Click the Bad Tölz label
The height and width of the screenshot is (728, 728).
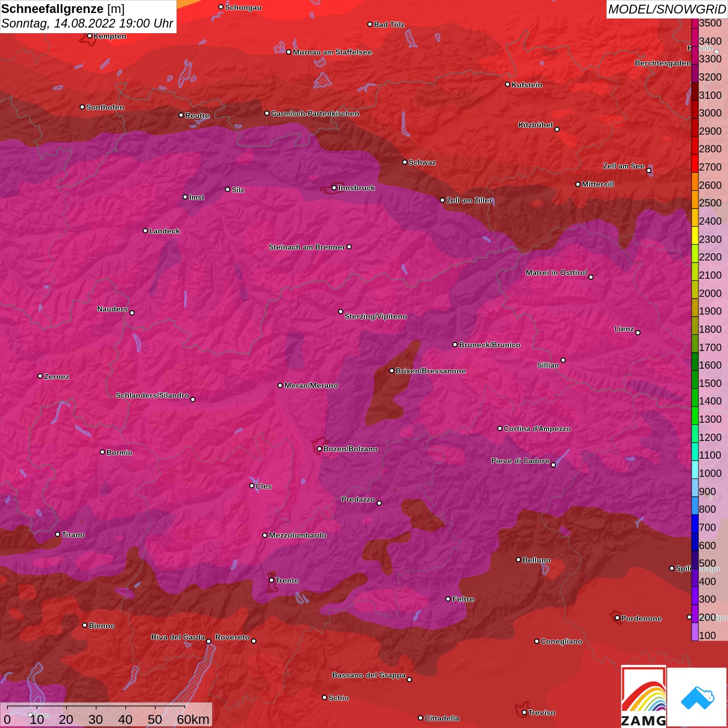coord(389,24)
